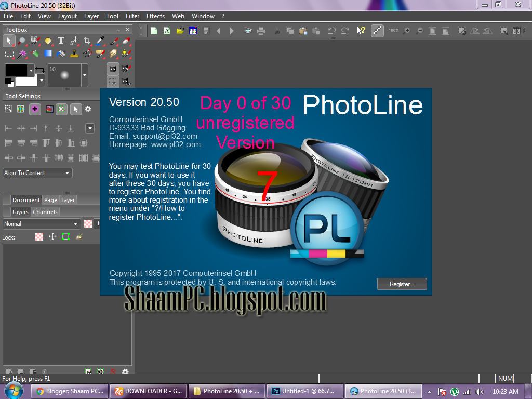Toggle the cat-face mask mode button

coord(113,69)
